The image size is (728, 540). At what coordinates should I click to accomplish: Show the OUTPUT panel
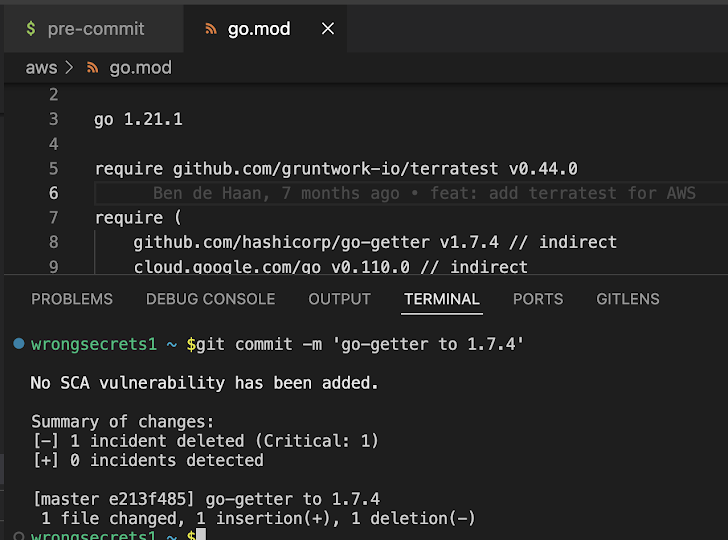pos(339,299)
